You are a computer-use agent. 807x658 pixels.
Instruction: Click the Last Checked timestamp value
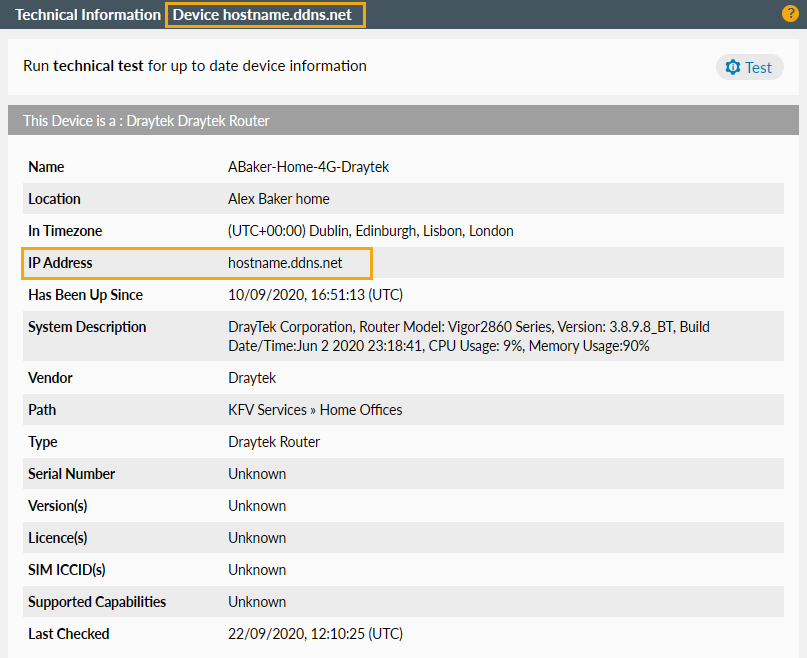click(315, 633)
